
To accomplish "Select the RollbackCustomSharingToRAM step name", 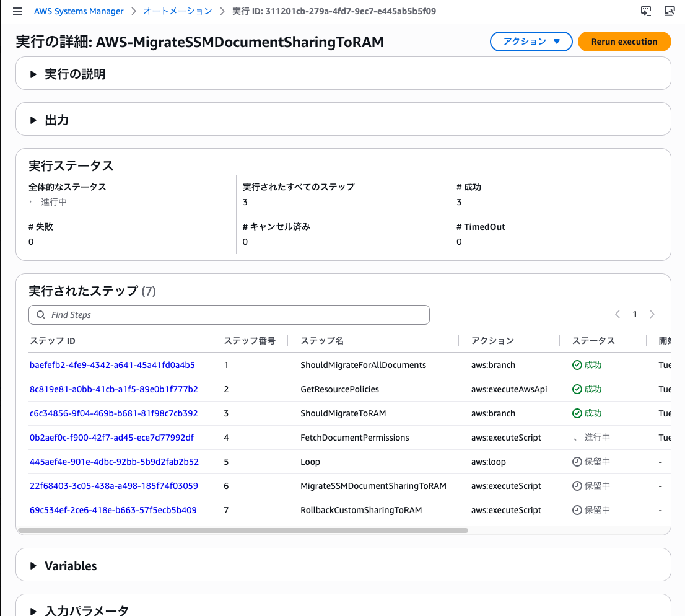I will tap(361, 510).
